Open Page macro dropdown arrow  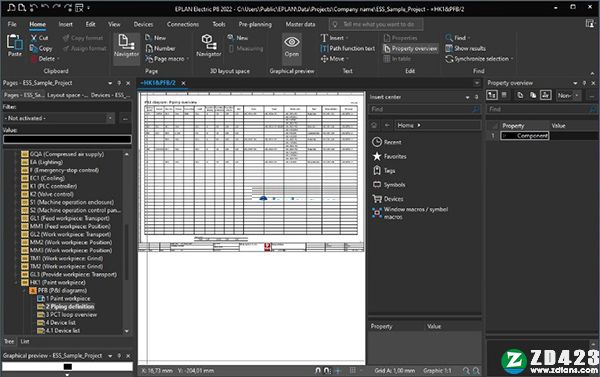188,59
